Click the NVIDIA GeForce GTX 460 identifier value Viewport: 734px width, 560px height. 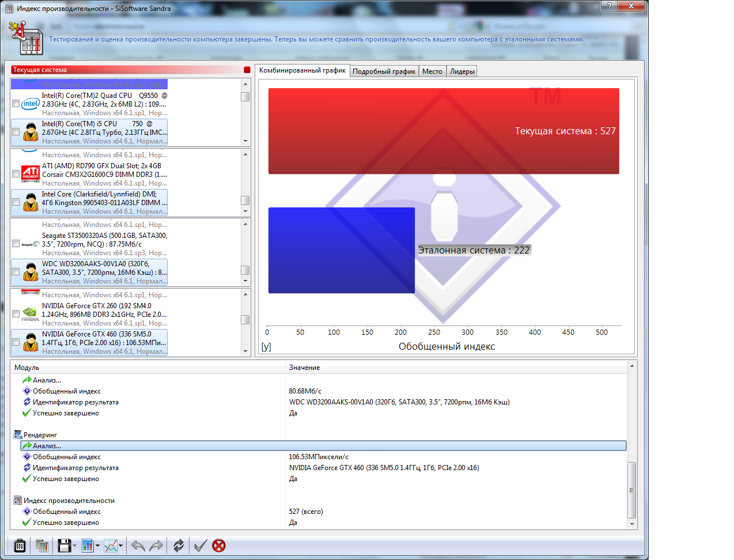[x=384, y=468]
